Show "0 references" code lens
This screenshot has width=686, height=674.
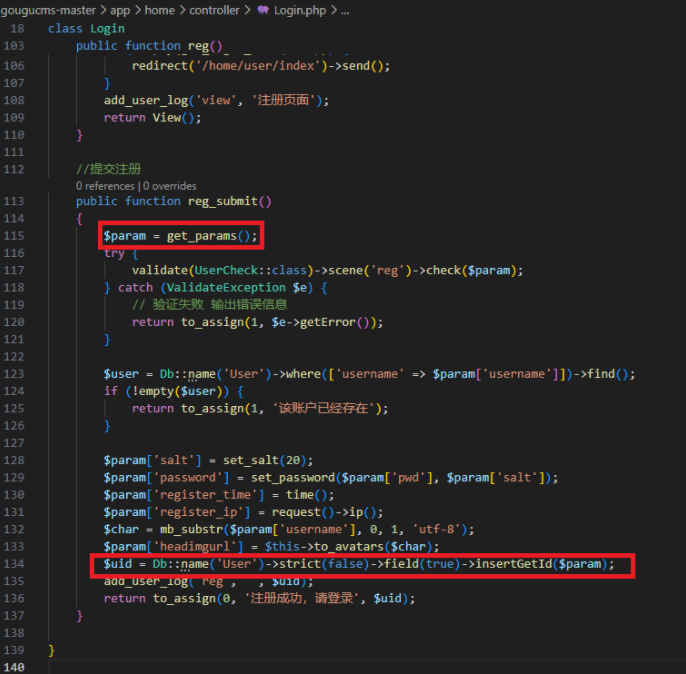104,186
